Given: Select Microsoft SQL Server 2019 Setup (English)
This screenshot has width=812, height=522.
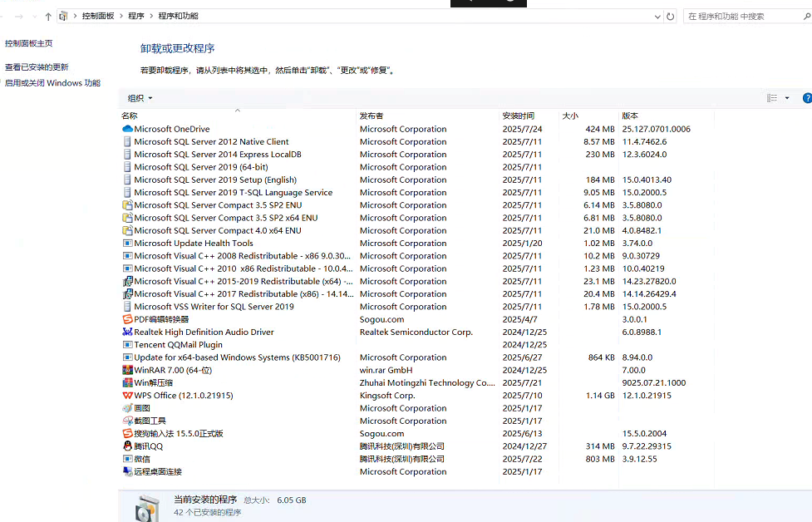Looking at the screenshot, I should click(417, 180).
